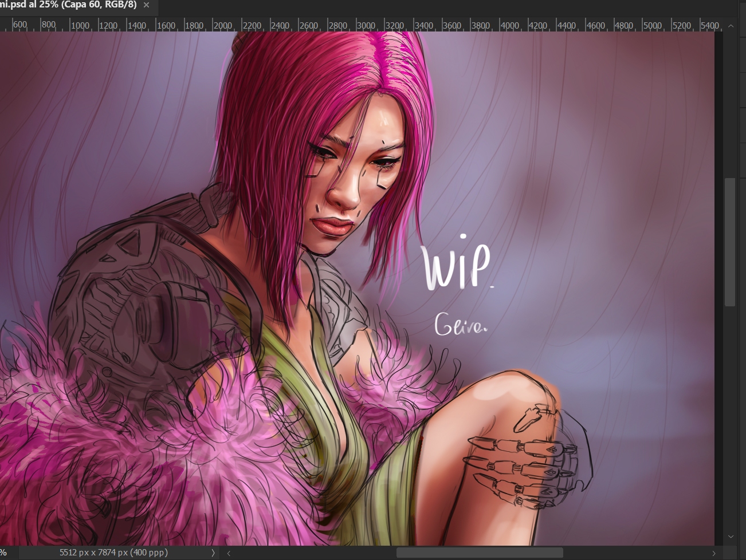This screenshot has height=560, width=746.
Task: Click the character's red lips
Action: [x=334, y=226]
